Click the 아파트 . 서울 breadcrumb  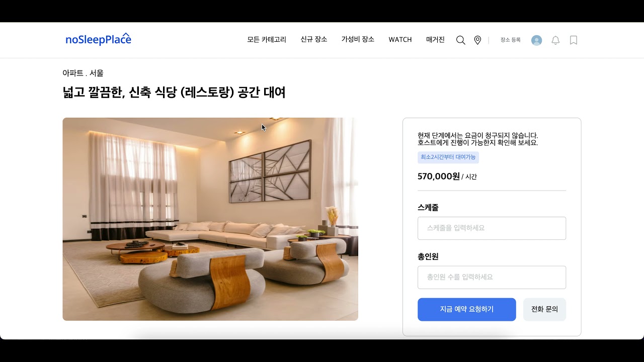pyautogui.click(x=83, y=73)
